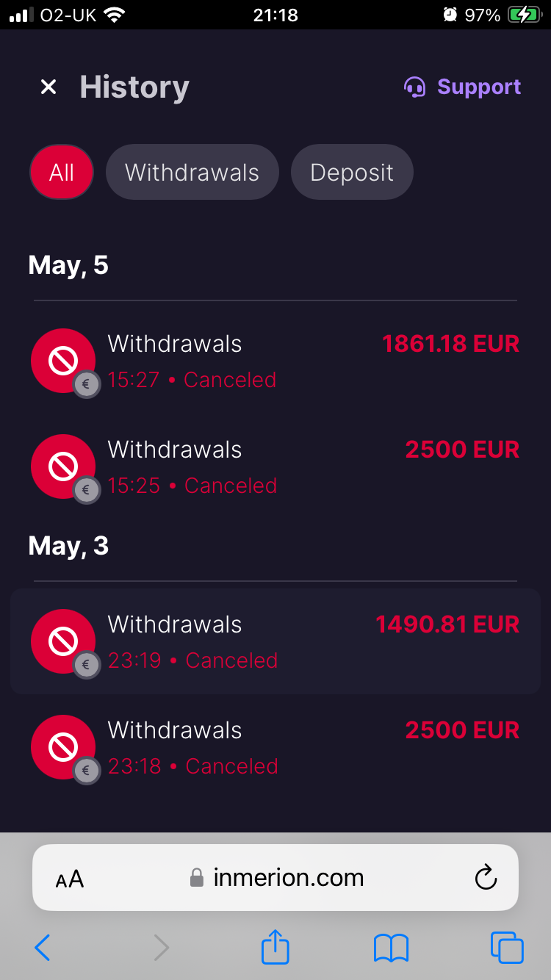Click the Support link text
This screenshot has height=980, width=551.
pyautogui.click(x=479, y=87)
